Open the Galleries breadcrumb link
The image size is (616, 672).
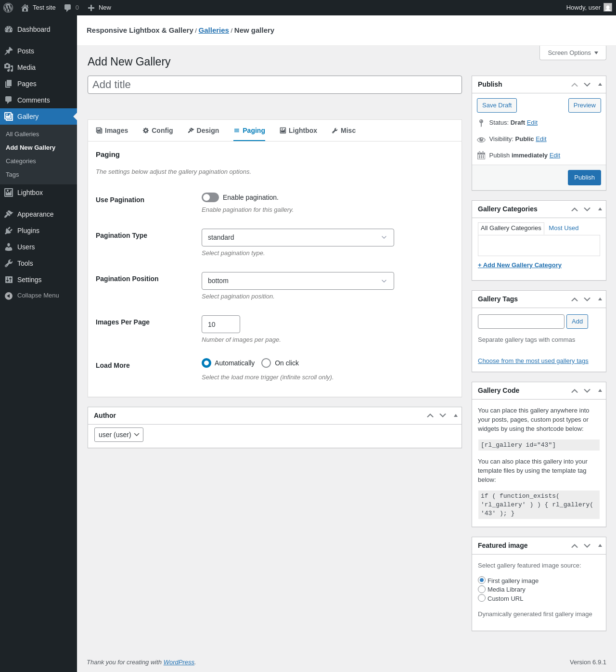coord(214,30)
